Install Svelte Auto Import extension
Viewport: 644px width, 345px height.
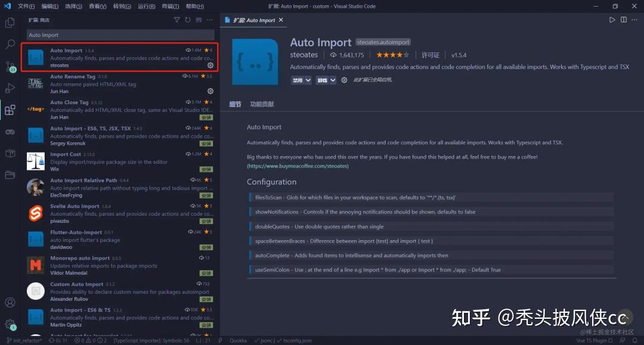(206, 222)
